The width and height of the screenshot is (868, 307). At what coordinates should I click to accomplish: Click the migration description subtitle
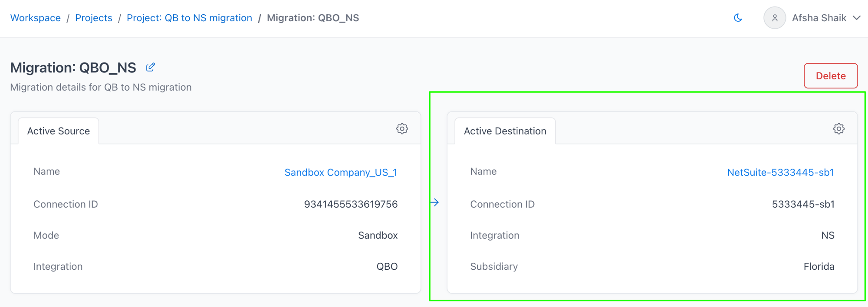[101, 87]
